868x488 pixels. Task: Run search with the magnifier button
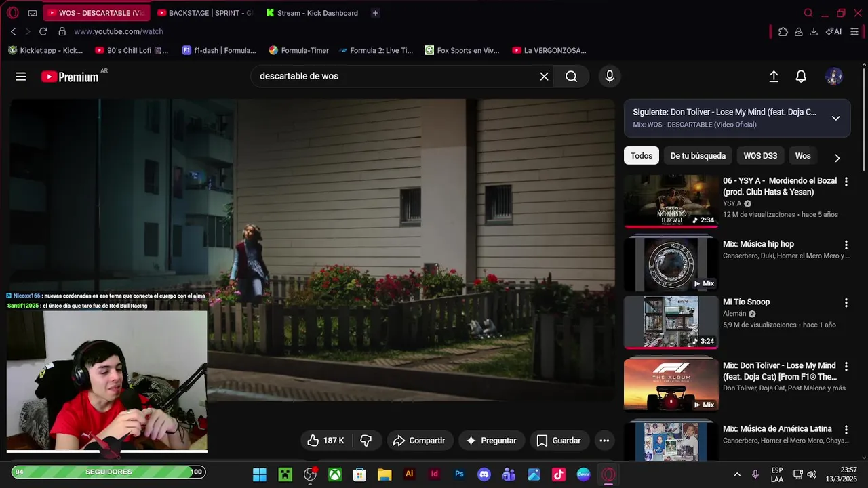pos(572,77)
